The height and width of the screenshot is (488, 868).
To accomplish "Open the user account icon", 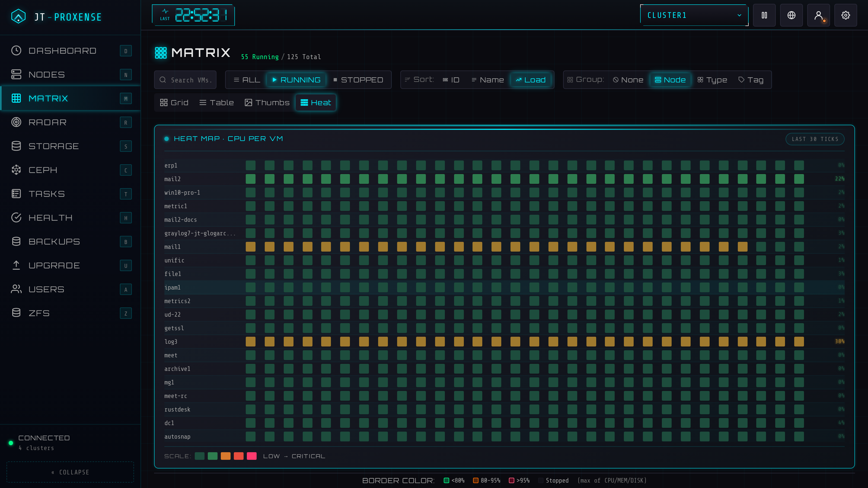I will tap(818, 15).
